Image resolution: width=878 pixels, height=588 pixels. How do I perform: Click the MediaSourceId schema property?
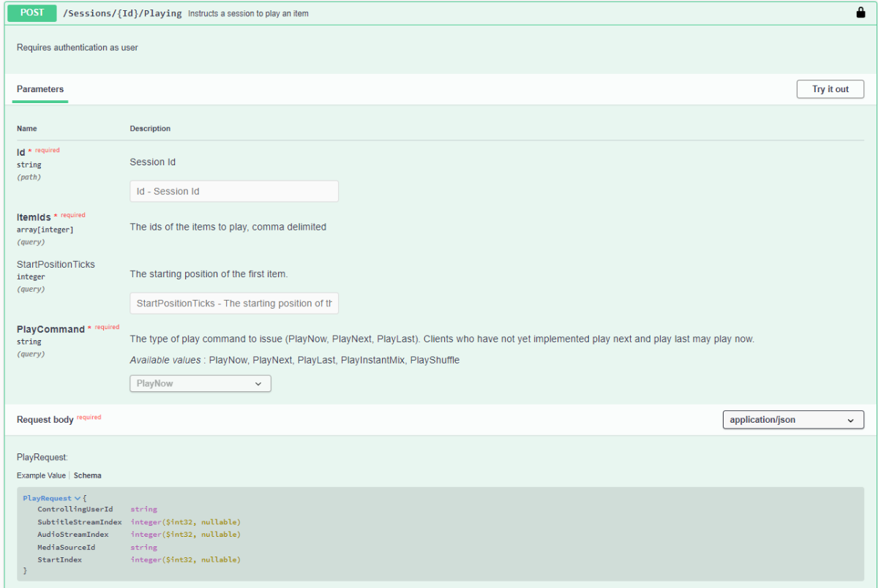point(67,547)
